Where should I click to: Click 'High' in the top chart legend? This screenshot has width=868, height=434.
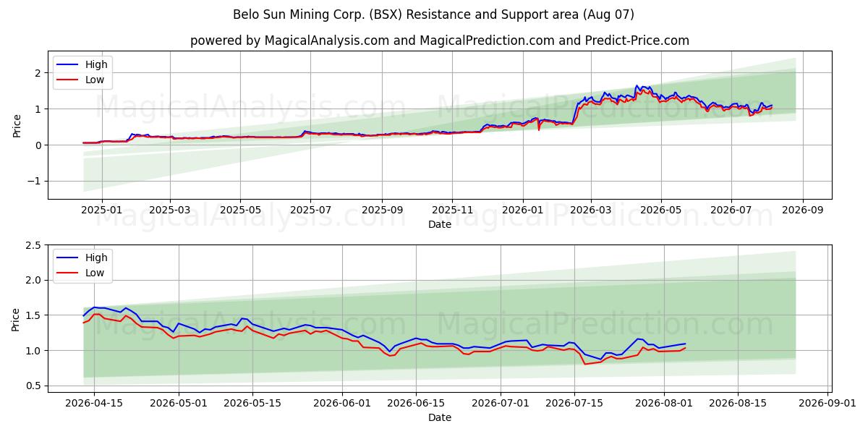pos(96,64)
